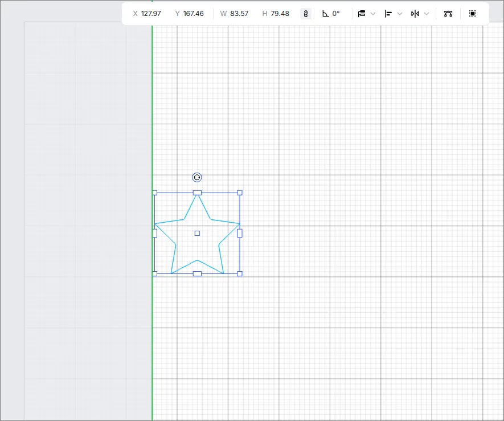
Task: Click the top-right corner handle of selection
Action: point(239,193)
